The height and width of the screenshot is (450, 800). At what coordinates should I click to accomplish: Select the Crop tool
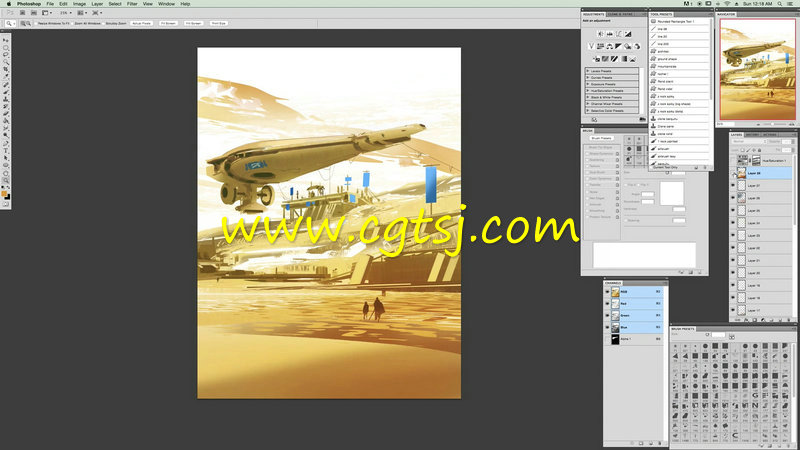tap(6, 69)
